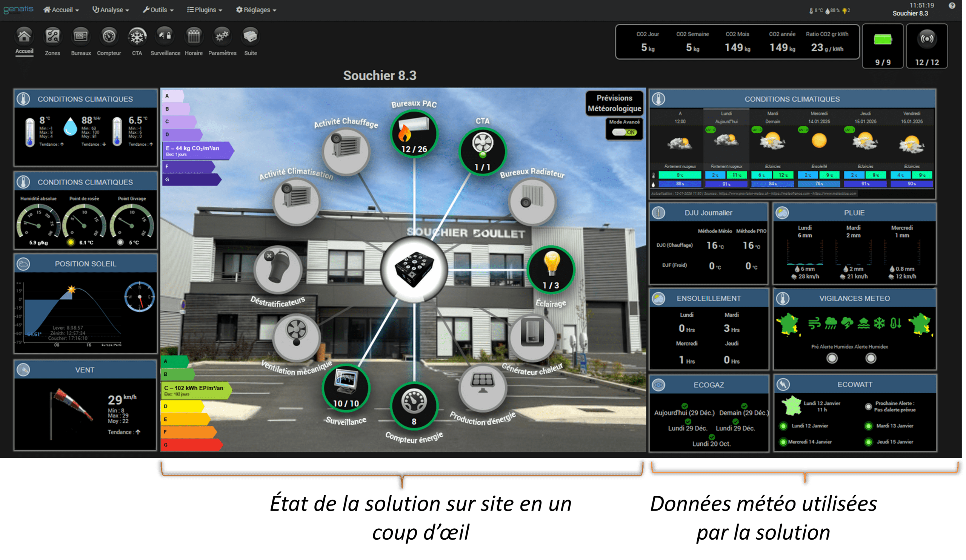Click the sun position compass

[x=140, y=297]
